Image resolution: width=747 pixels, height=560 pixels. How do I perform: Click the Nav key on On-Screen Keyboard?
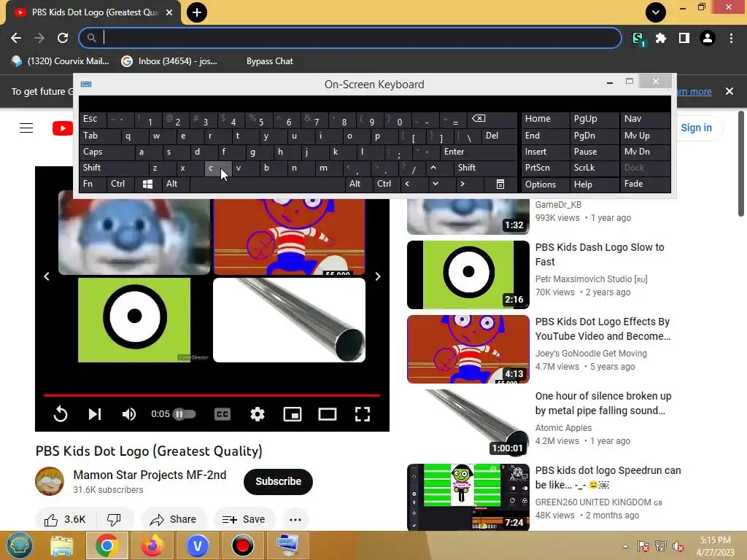pyautogui.click(x=645, y=119)
